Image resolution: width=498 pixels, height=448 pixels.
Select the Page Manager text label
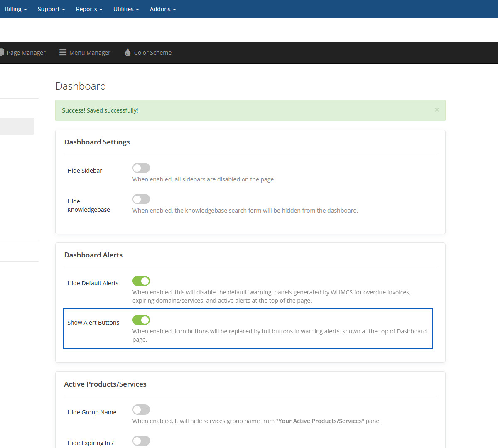(26, 53)
